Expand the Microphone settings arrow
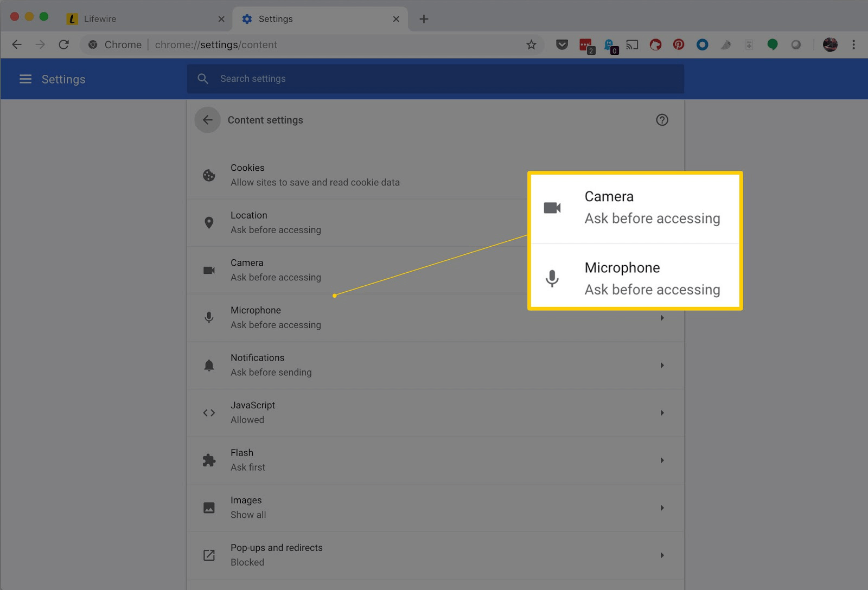This screenshot has height=590, width=868. 662,318
